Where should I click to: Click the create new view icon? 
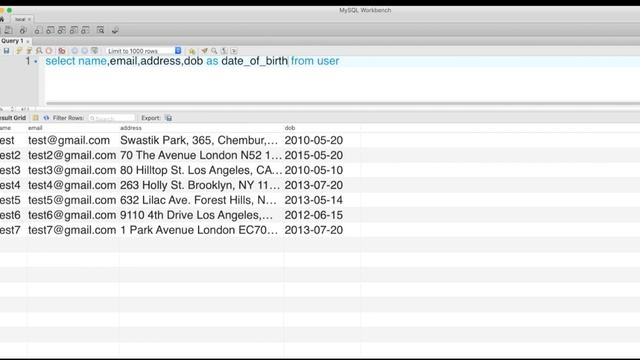click(62, 30)
